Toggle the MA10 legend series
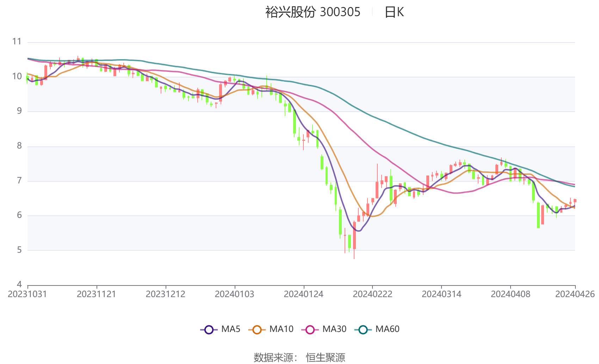Image resolution: width=599 pixels, height=364 pixels. [x=271, y=329]
